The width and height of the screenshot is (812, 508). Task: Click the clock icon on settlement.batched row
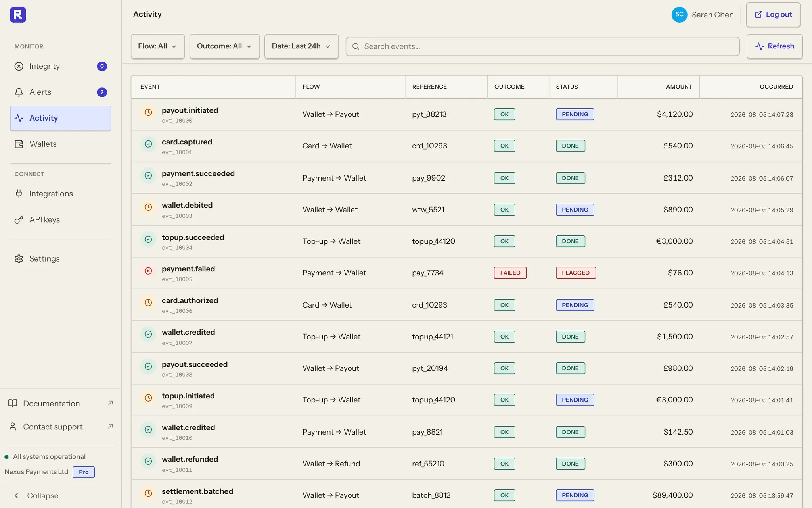pos(148,493)
